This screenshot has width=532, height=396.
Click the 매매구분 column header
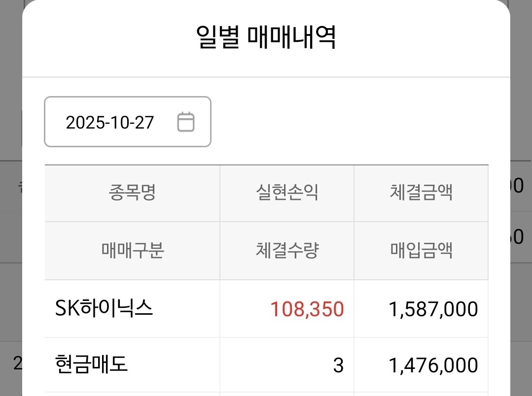[132, 251]
